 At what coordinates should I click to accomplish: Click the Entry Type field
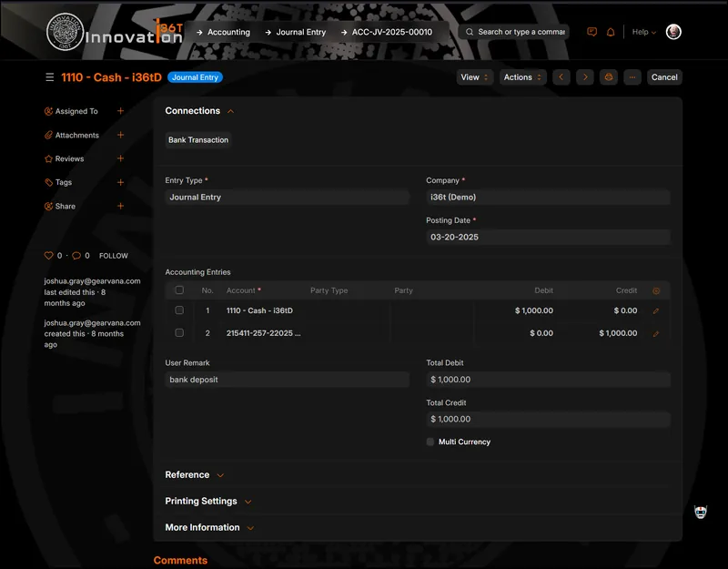coord(287,197)
